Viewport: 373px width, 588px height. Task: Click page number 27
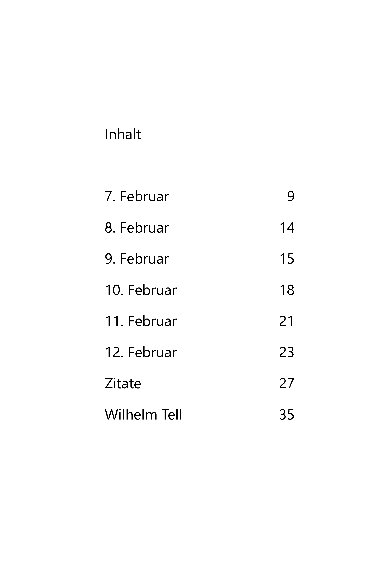(287, 383)
